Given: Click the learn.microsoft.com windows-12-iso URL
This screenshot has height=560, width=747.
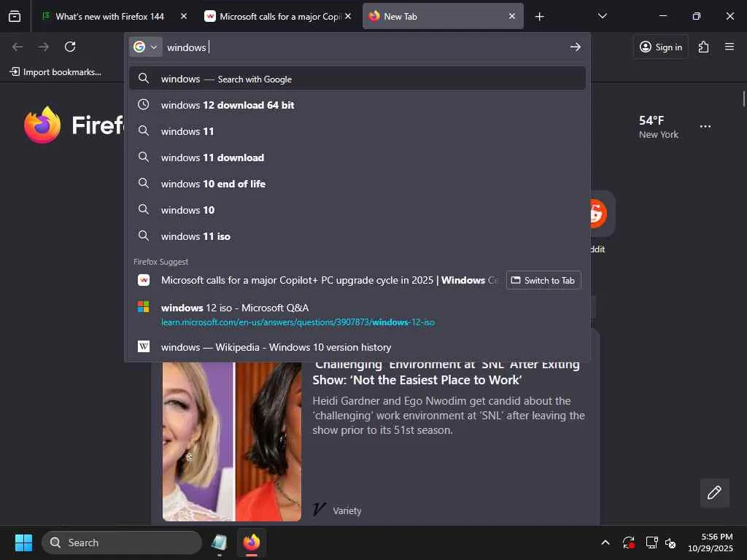Looking at the screenshot, I should coord(298,322).
